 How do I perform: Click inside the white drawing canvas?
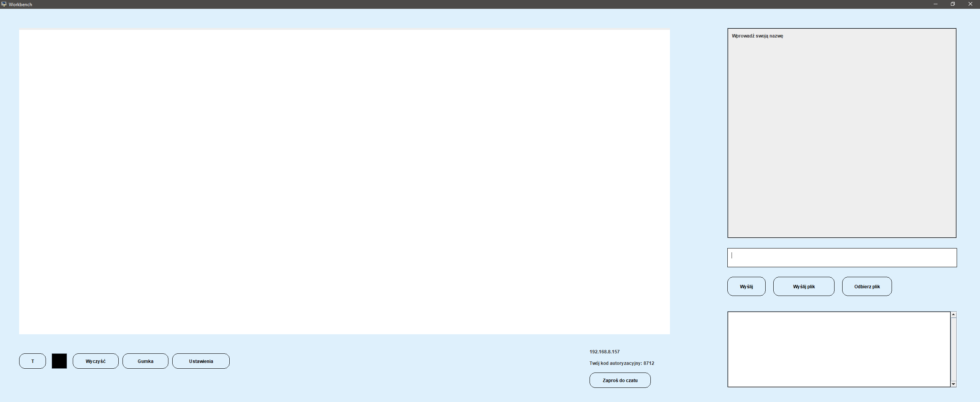(345, 182)
